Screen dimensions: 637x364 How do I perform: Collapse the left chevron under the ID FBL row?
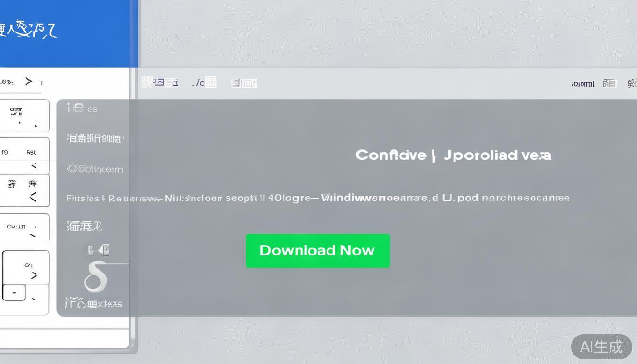[x=34, y=166]
